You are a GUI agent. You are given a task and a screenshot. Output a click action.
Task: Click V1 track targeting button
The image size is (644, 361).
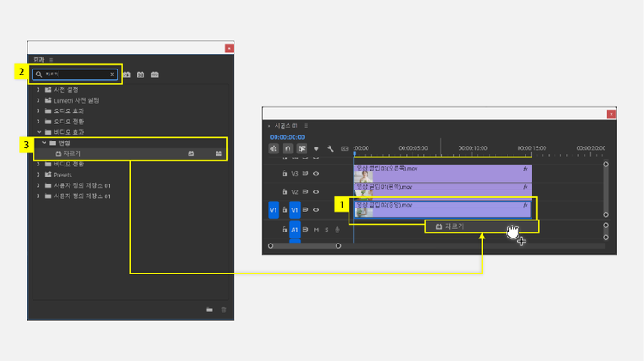pyautogui.click(x=295, y=209)
